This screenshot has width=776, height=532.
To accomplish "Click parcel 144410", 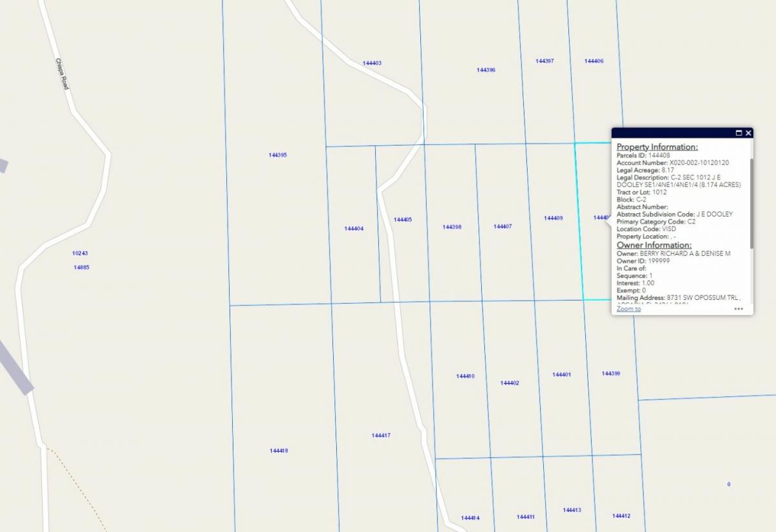I will [465, 375].
